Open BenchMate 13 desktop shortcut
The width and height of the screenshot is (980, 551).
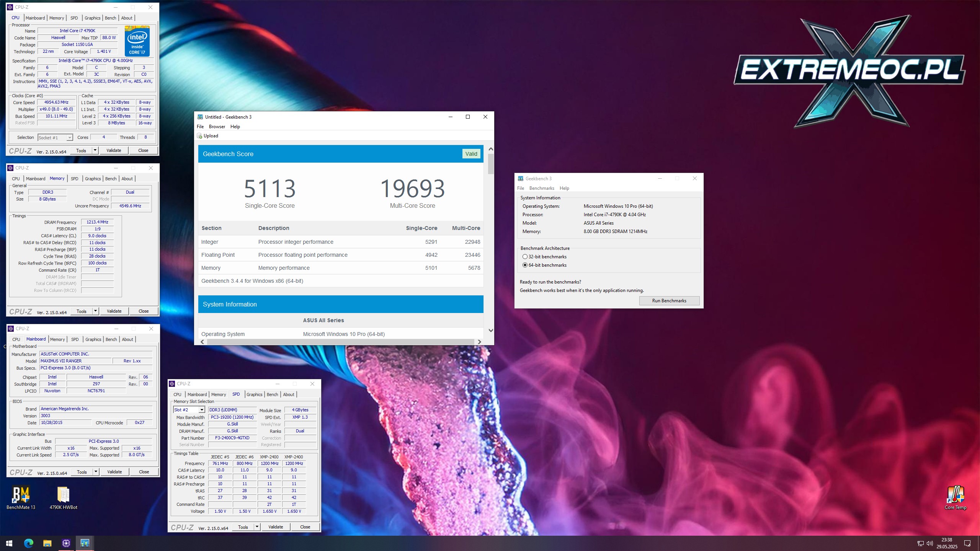coord(21,497)
